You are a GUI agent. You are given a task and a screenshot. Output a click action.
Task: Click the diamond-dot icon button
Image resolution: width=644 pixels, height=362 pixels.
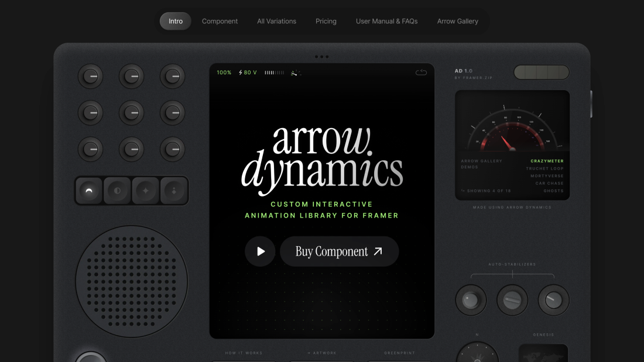click(x=173, y=190)
